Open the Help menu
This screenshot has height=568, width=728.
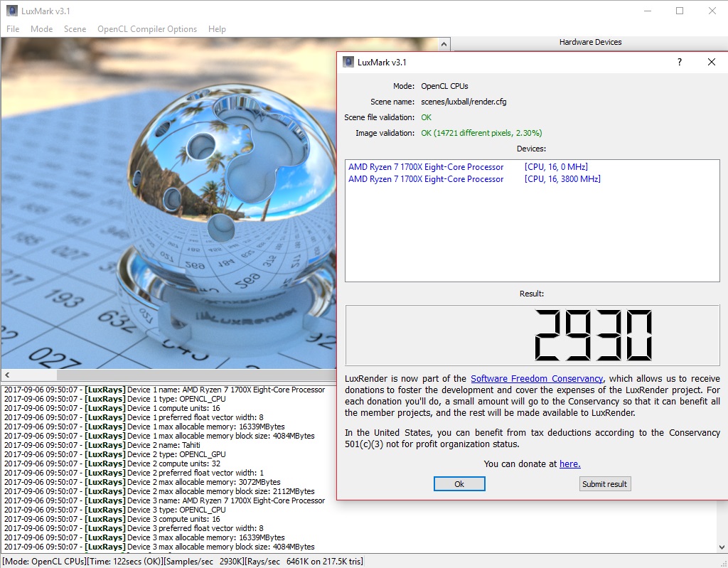pos(217,29)
